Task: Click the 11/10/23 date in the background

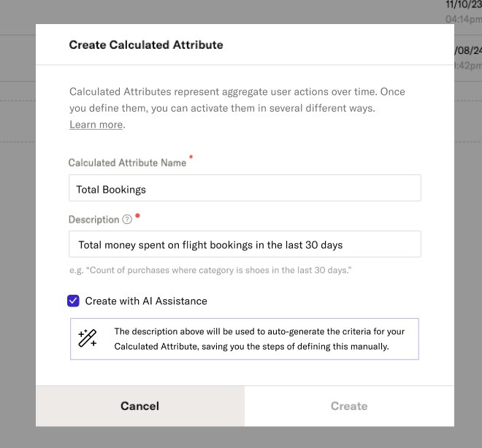Action: [x=463, y=4]
